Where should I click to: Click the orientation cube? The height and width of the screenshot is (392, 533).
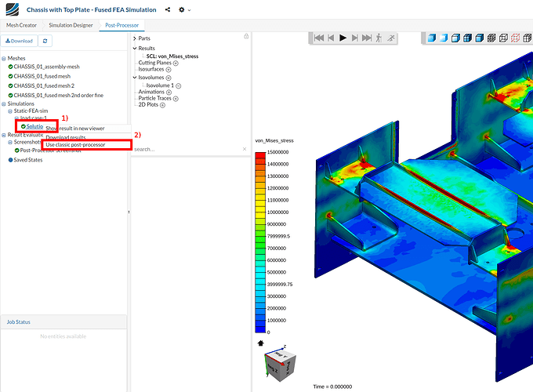[280, 365]
